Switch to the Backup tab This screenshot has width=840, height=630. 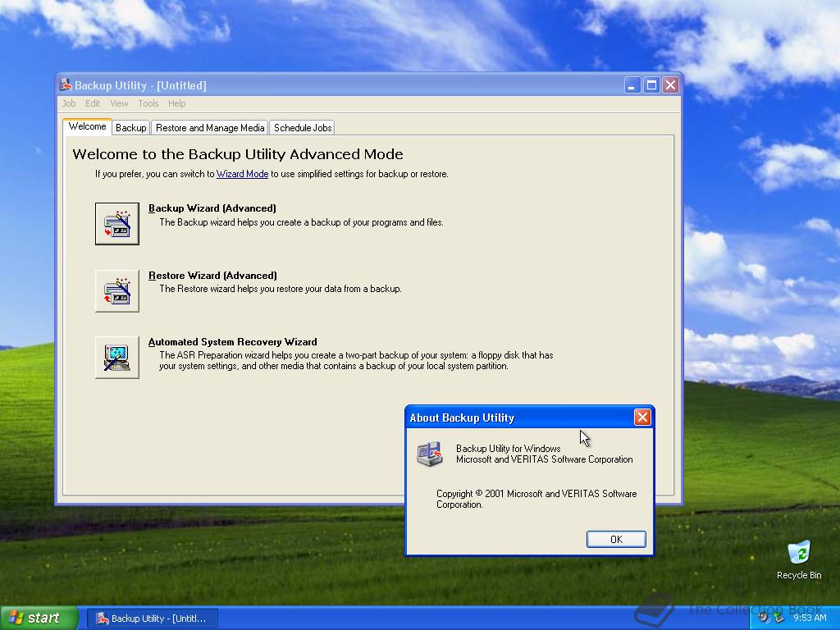click(130, 127)
